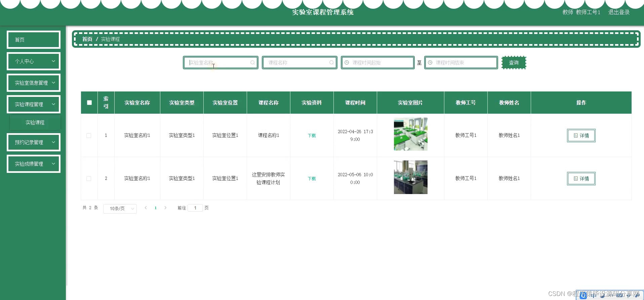Image resolution: width=644 pixels, height=300 pixels.
Task: Click the 共 2 条 total count text
Action: [90, 208]
